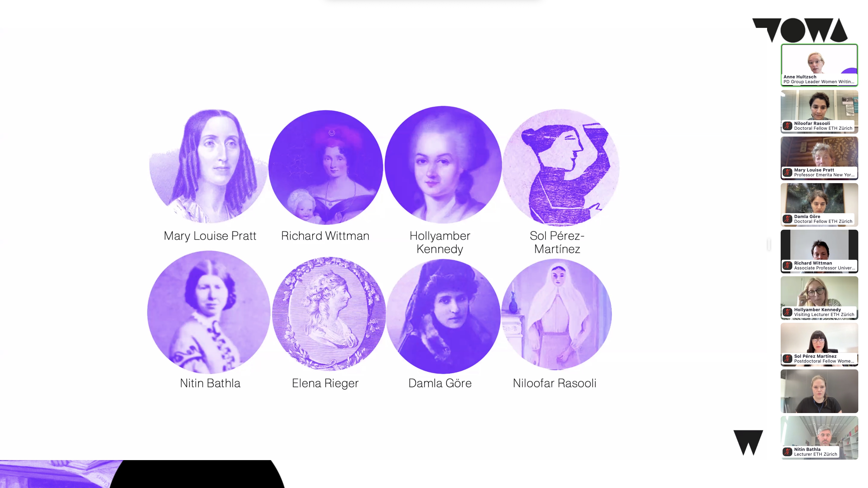
Task: Click the Richard Wittman circular portrait
Action: (326, 167)
